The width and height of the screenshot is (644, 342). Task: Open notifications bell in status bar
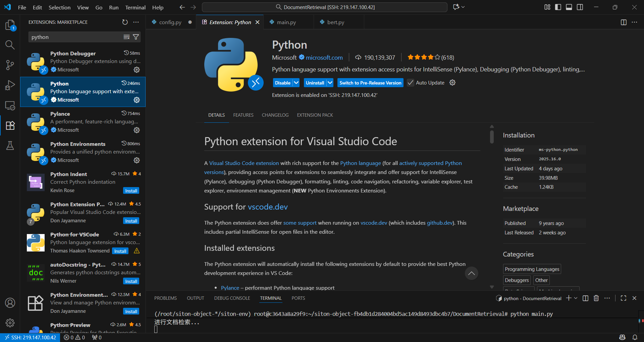click(x=635, y=337)
